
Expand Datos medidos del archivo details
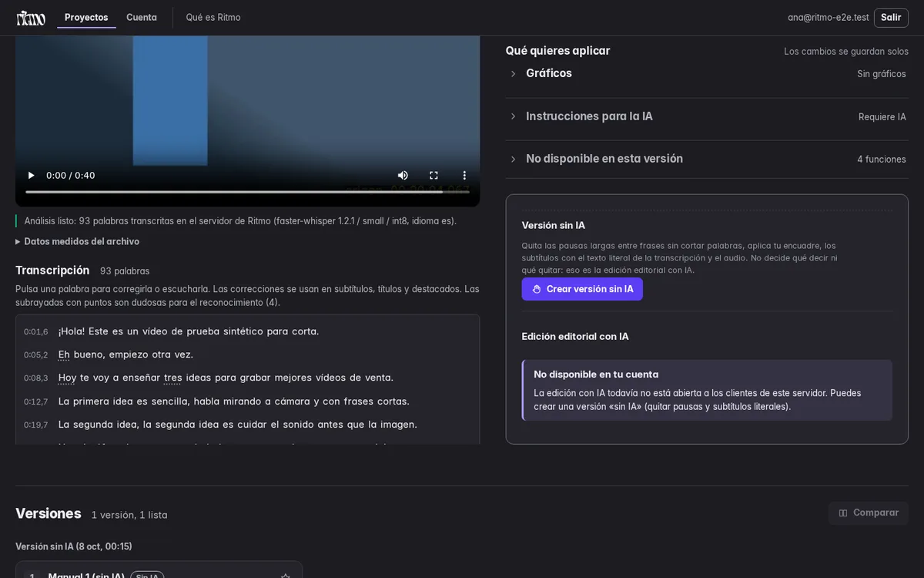pyautogui.click(x=77, y=241)
